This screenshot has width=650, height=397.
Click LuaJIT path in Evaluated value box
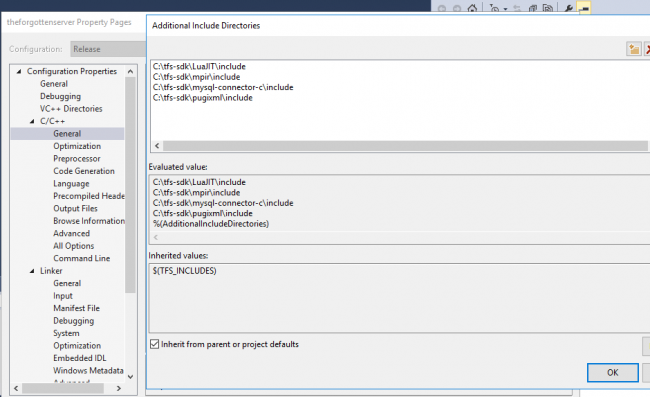pos(199,182)
